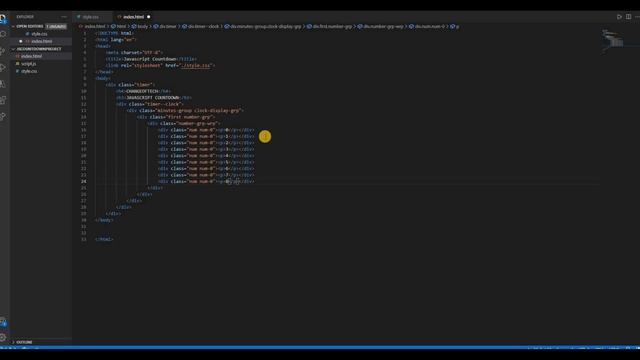640x360 pixels.
Task: Open Explorer panel more actions ellipsis
Action: pyautogui.click(x=64, y=17)
